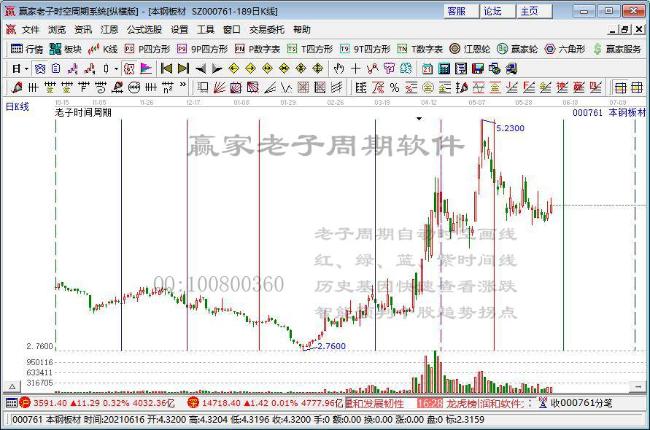Click the 14718.40 index quote in status bar
Viewport: 650px width, 430px height.
click(221, 403)
